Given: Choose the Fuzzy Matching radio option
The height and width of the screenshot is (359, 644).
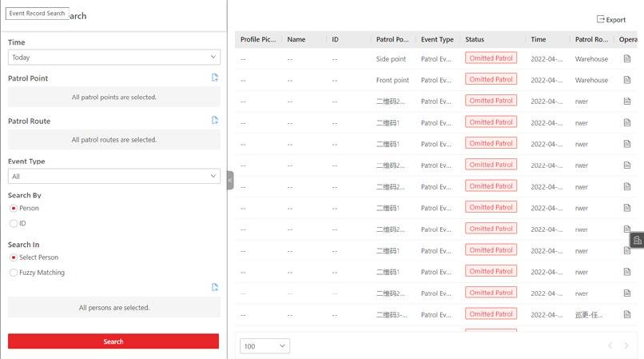Looking at the screenshot, I should click(14, 273).
